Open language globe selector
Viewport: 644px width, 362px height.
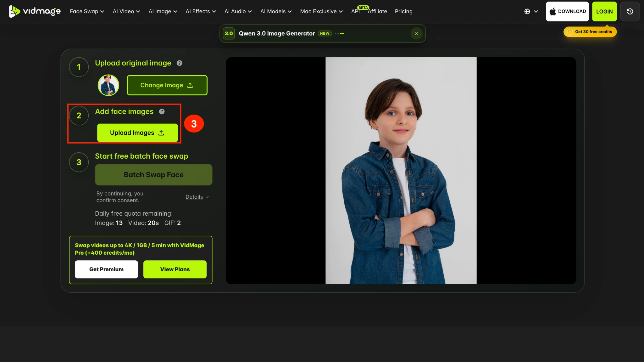[x=531, y=11]
